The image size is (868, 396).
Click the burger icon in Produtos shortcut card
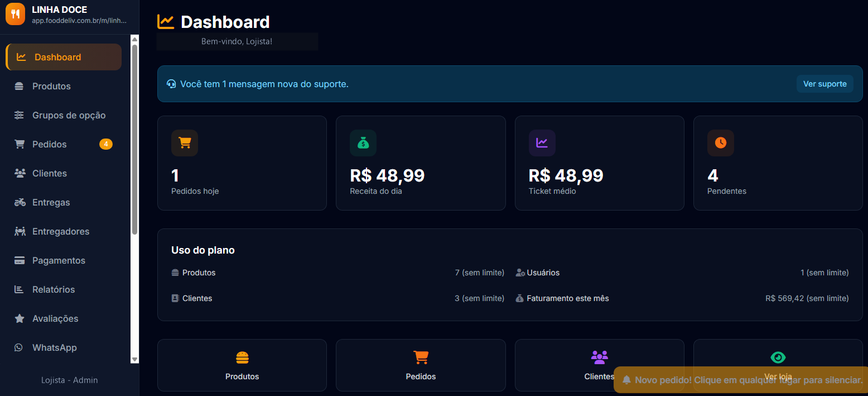242,357
